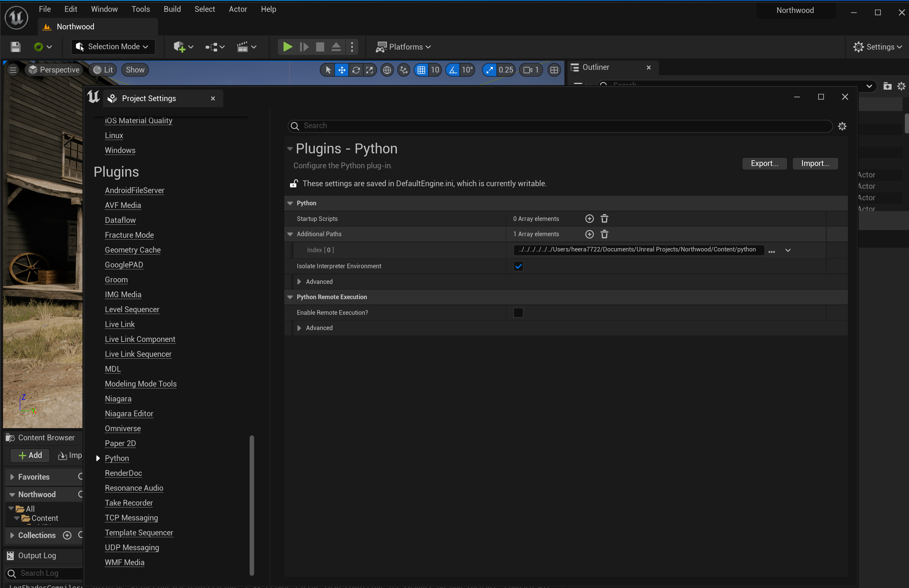Viewport: 909px width, 588px height.
Task: Add an element to Startup Scripts array
Action: [589, 219]
